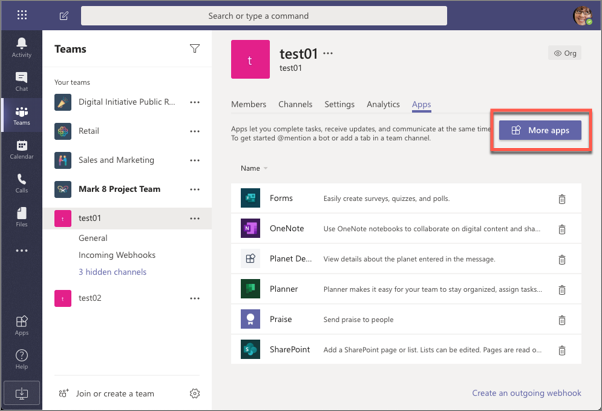Image resolution: width=602 pixels, height=411 pixels.
Task: Switch to the Channels tab
Action: tap(295, 104)
